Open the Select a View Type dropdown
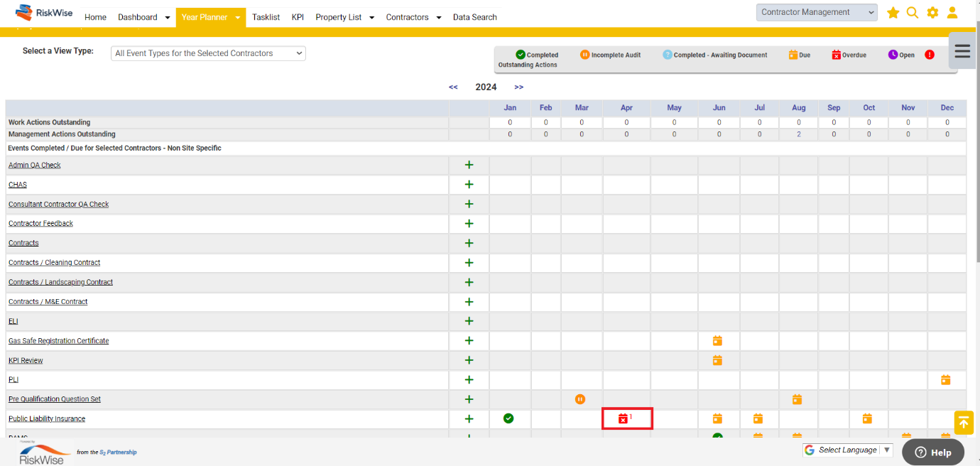 (x=208, y=53)
